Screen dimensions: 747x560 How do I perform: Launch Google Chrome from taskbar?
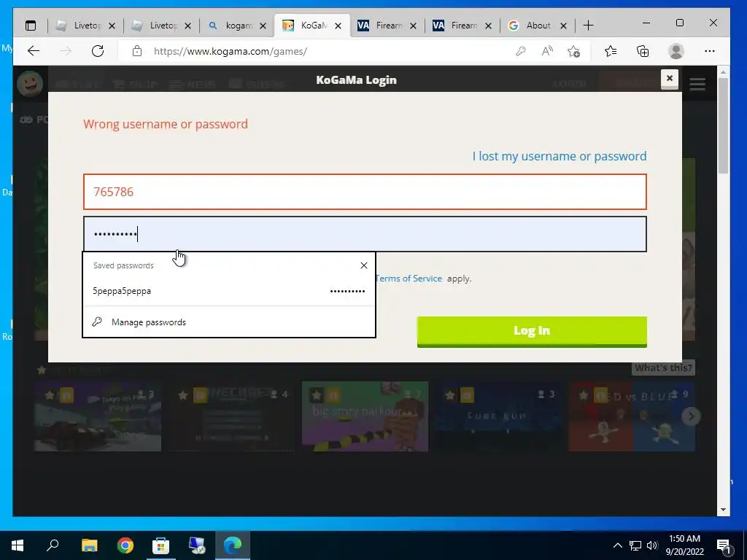[x=125, y=545]
